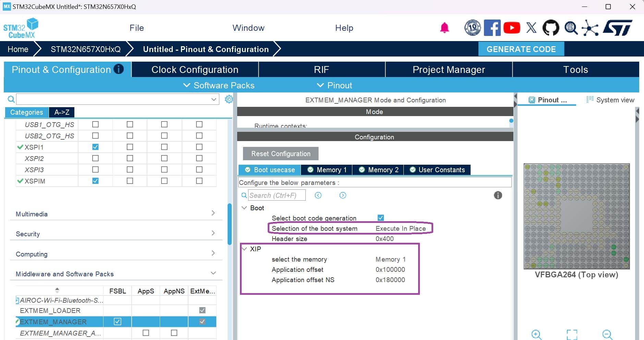Go to next parameter search result
The image size is (644, 340).
coord(343,195)
